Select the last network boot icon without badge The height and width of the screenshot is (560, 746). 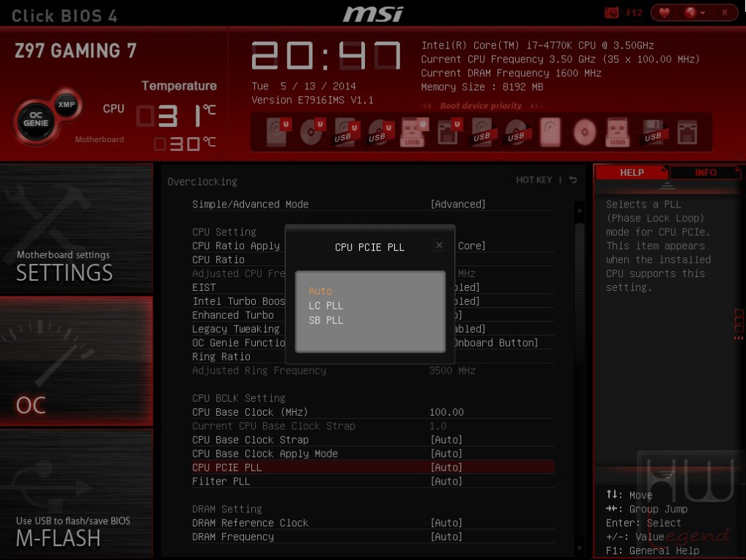pyautogui.click(x=687, y=133)
